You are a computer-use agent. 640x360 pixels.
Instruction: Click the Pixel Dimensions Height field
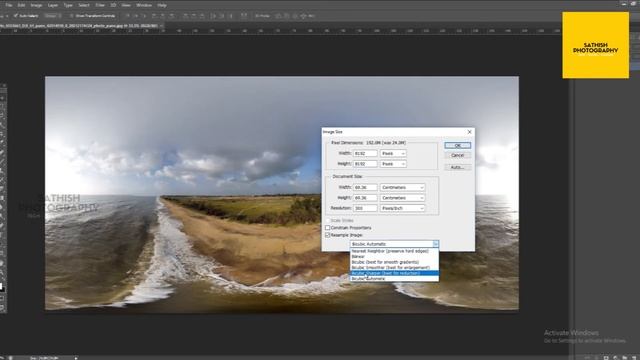[x=365, y=164]
